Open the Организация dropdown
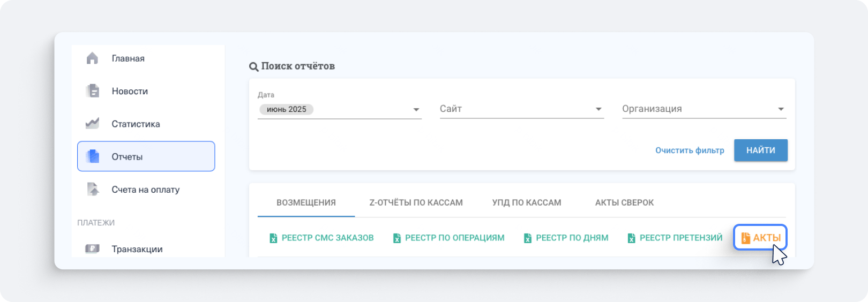Image resolution: width=868 pixels, height=302 pixels. pos(781,110)
